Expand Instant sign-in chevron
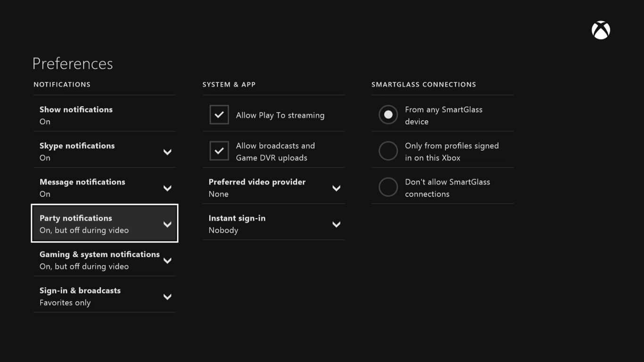 coord(336,224)
